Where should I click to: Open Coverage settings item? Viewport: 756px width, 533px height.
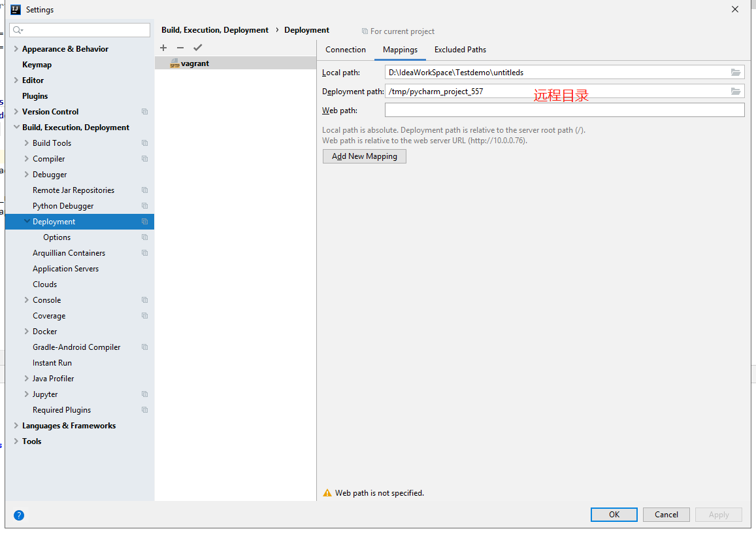click(49, 316)
